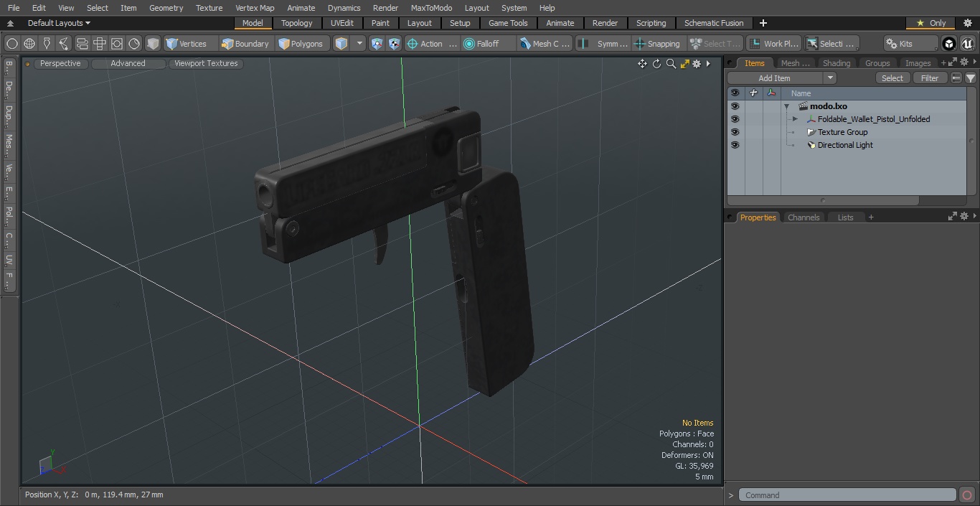Toggle the Only star button

click(931, 23)
